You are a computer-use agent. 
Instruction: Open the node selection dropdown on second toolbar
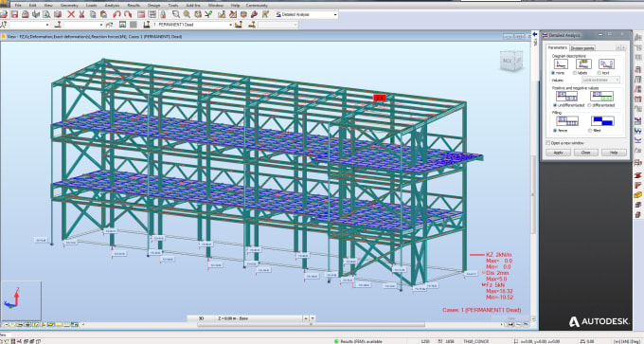pyautogui.click(x=47, y=25)
